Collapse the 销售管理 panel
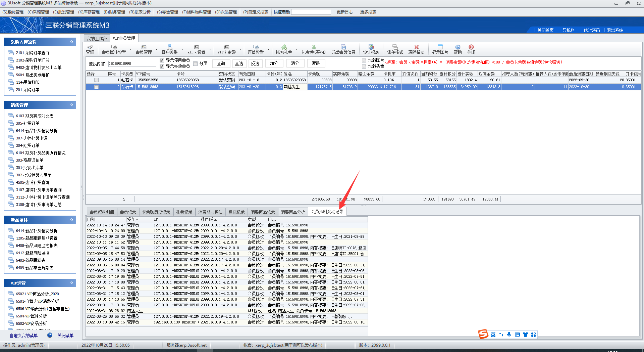The image size is (644, 352). pyautogui.click(x=71, y=105)
